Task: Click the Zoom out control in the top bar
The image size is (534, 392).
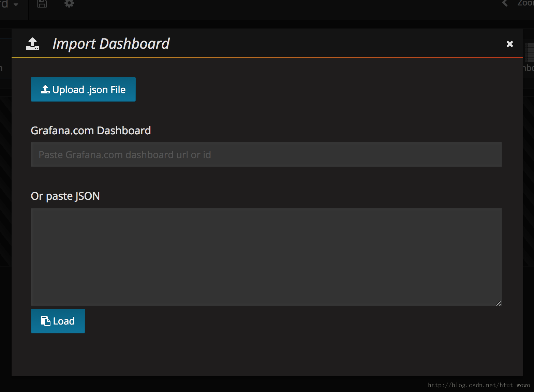Action: [x=525, y=3]
